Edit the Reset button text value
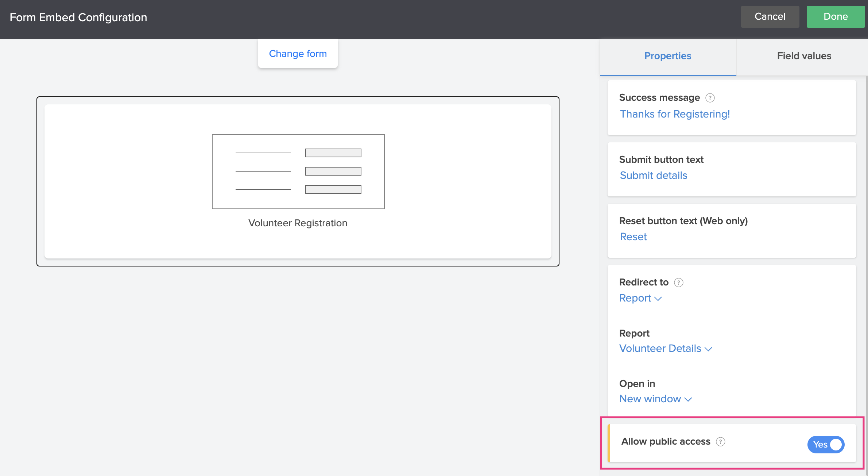 pos(633,237)
